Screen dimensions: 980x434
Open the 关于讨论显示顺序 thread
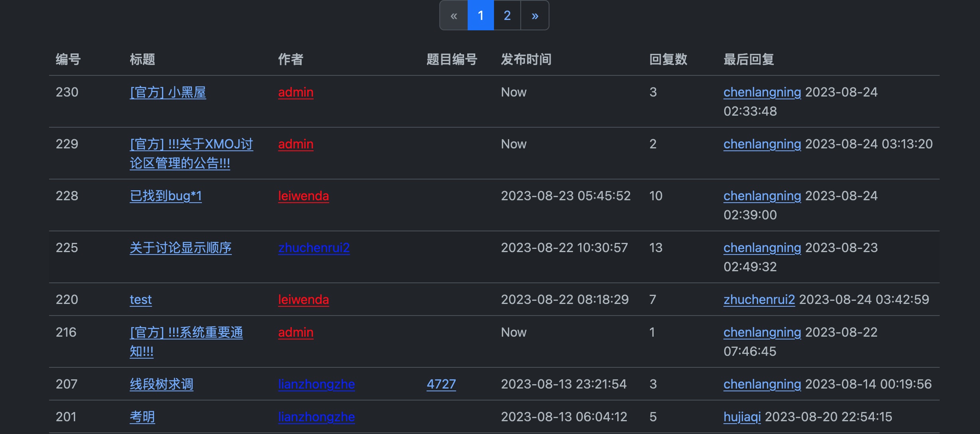(181, 248)
